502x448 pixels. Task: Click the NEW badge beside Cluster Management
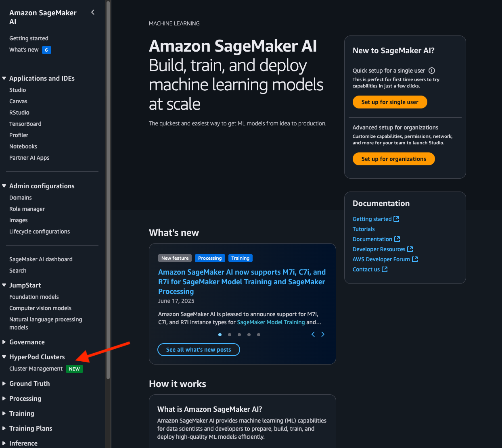click(x=74, y=369)
